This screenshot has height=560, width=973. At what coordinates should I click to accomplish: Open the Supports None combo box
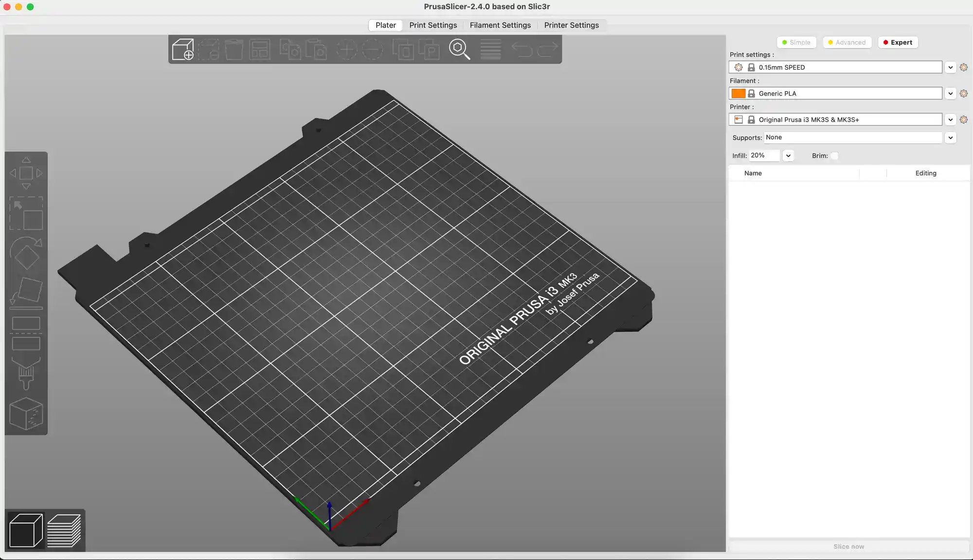coord(853,138)
